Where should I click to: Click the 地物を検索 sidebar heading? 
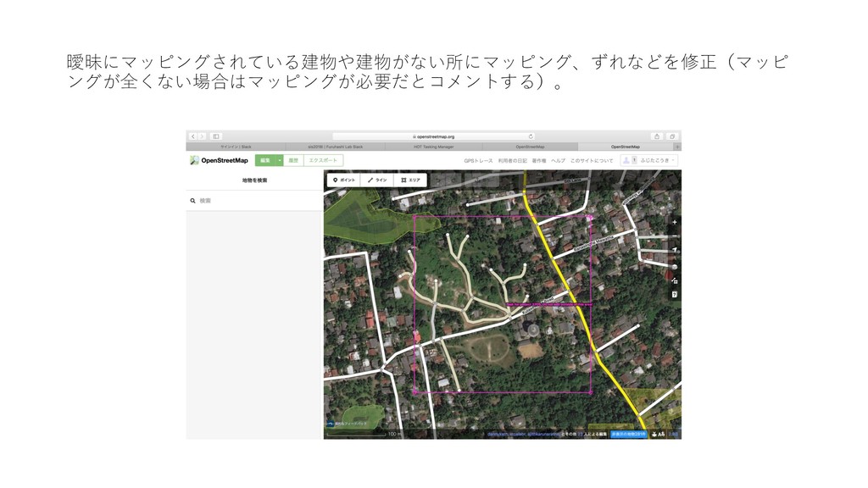pos(254,180)
